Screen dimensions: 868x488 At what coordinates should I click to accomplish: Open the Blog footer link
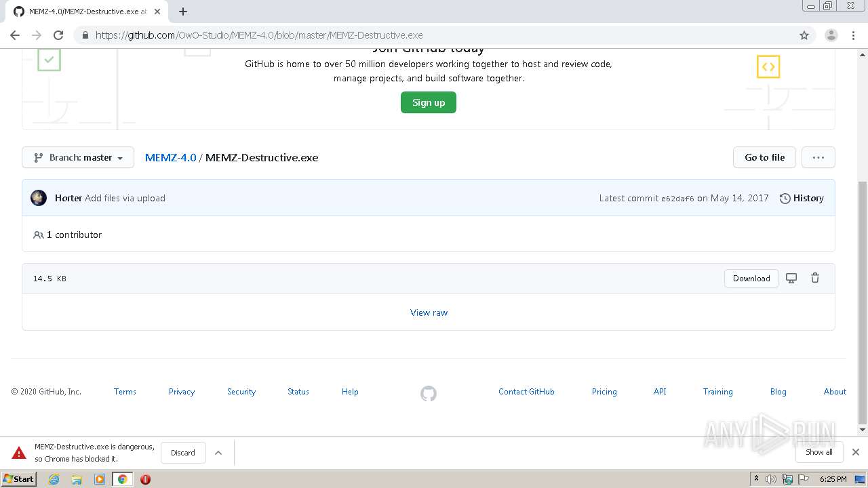click(778, 392)
